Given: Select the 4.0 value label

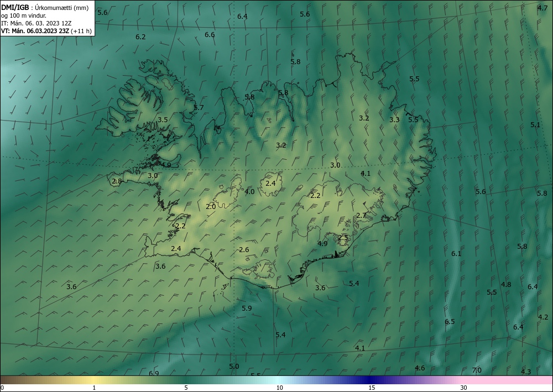Looking at the screenshot, I should 250,192.
